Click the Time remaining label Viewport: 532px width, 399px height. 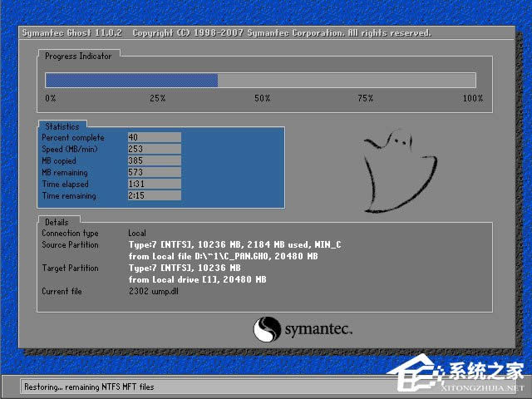tap(69, 196)
